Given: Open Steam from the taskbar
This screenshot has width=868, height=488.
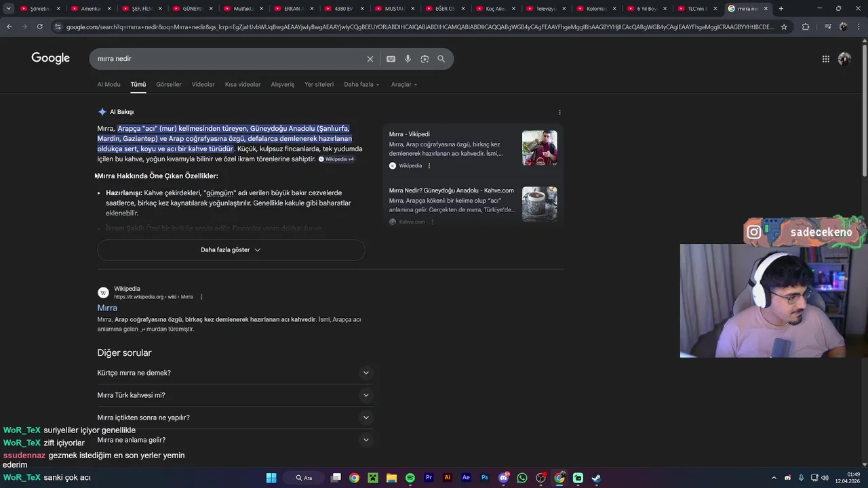Looking at the screenshot, I should (x=596, y=478).
